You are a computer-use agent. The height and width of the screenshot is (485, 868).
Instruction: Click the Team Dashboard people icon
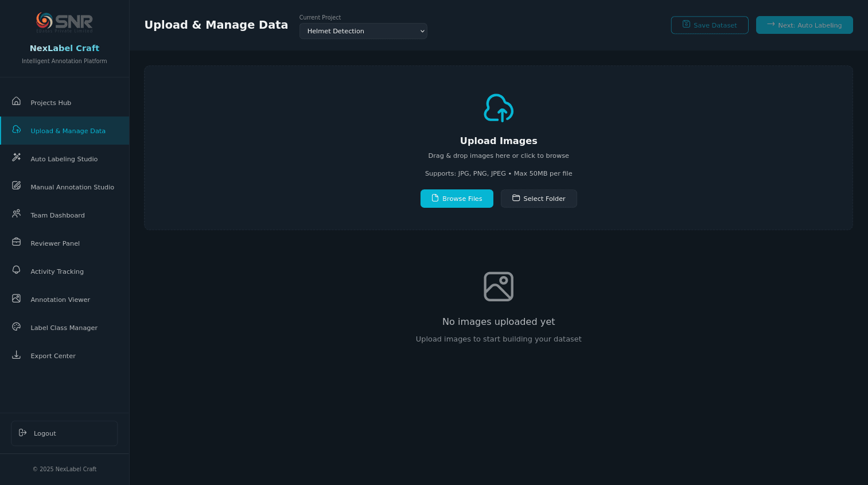click(x=17, y=214)
